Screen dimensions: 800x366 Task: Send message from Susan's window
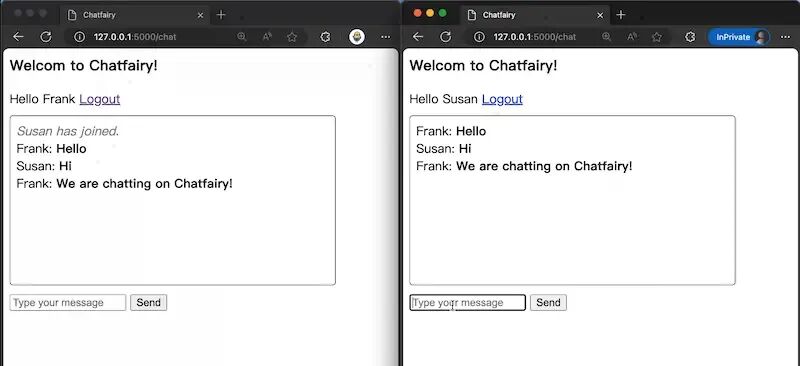548,303
